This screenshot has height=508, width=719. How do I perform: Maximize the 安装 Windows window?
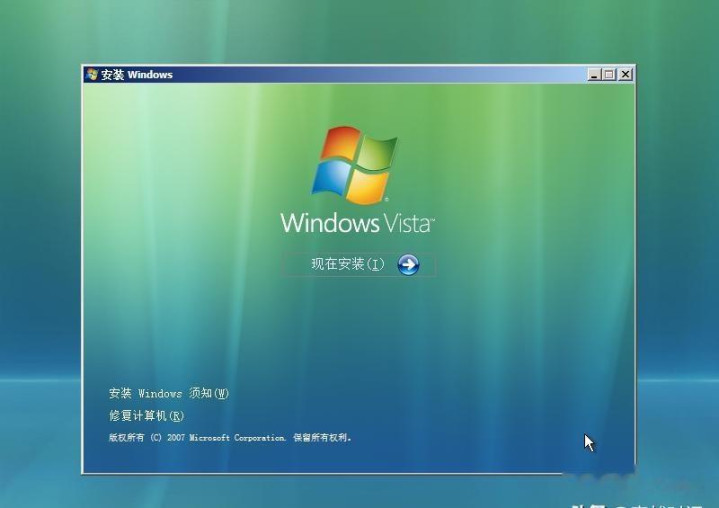[x=608, y=74]
